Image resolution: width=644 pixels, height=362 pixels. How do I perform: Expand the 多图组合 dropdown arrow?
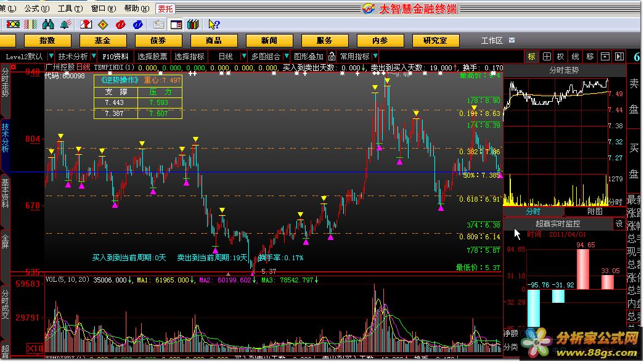(x=287, y=56)
